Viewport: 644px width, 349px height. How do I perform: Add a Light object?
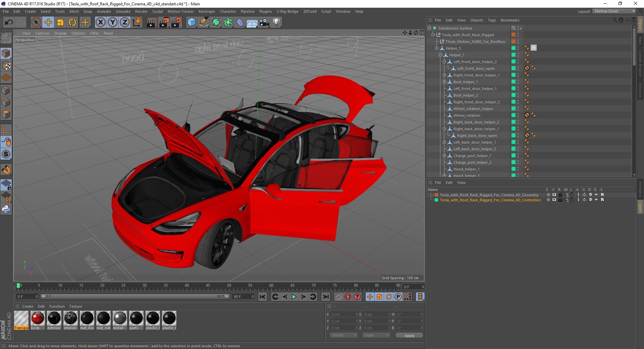(x=276, y=22)
